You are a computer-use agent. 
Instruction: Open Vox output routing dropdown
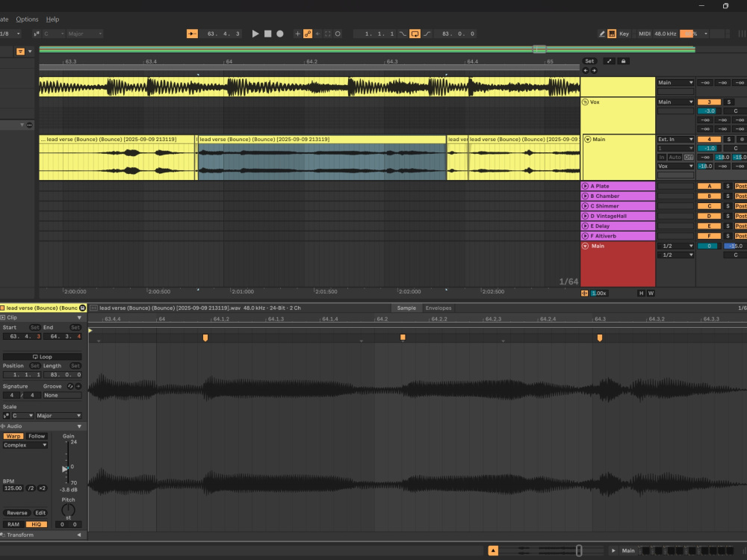675,167
